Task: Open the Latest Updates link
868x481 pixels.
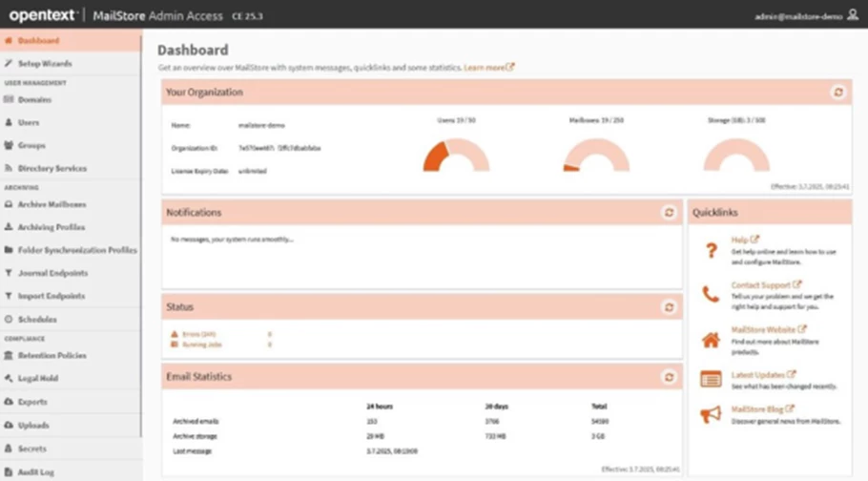Action: 763,375
